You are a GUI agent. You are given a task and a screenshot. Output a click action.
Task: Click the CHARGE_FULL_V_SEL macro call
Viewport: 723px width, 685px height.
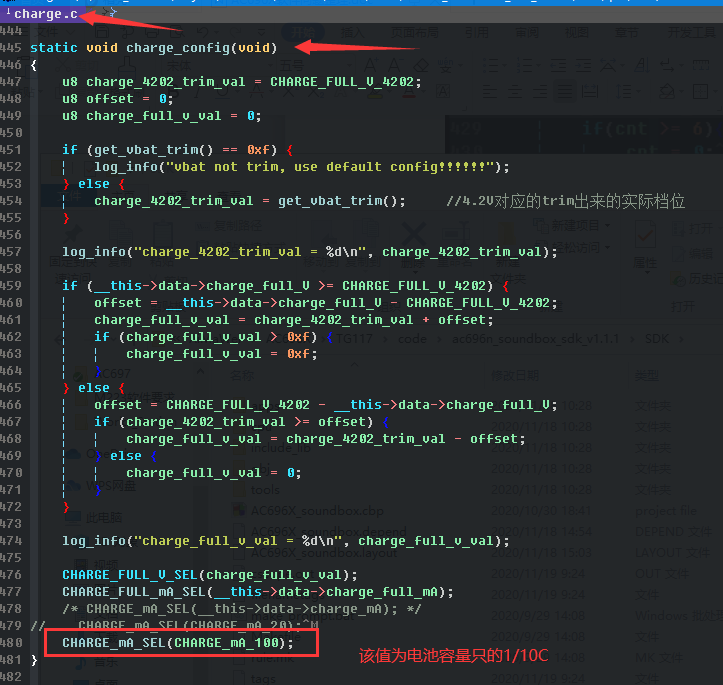pos(210,575)
